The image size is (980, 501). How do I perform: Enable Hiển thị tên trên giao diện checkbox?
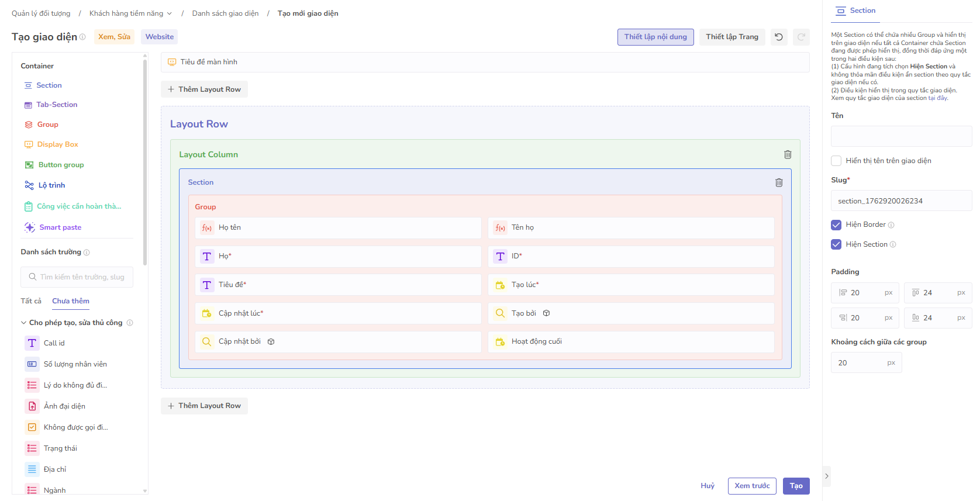(x=836, y=161)
